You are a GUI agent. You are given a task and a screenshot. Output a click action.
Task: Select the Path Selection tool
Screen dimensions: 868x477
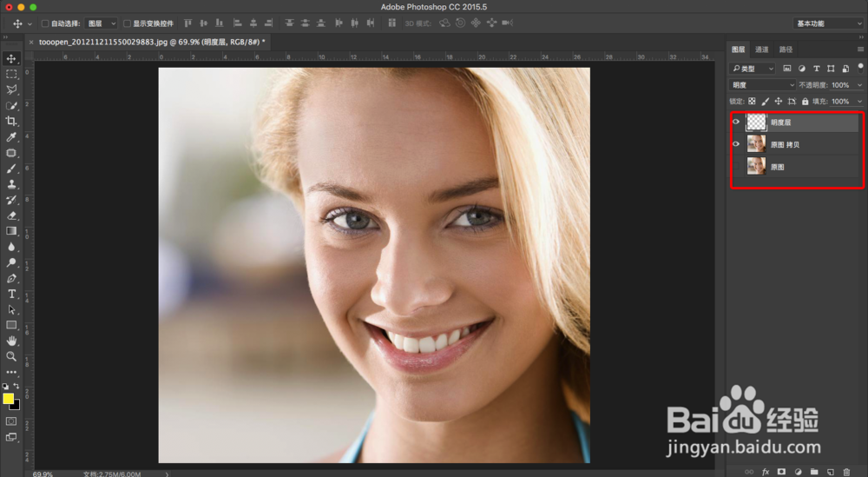coord(11,309)
